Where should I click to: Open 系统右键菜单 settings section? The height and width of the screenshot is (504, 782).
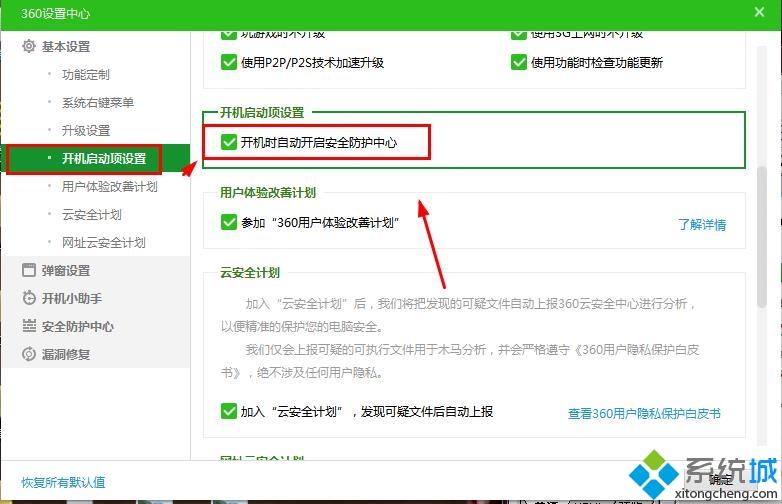[x=98, y=103]
